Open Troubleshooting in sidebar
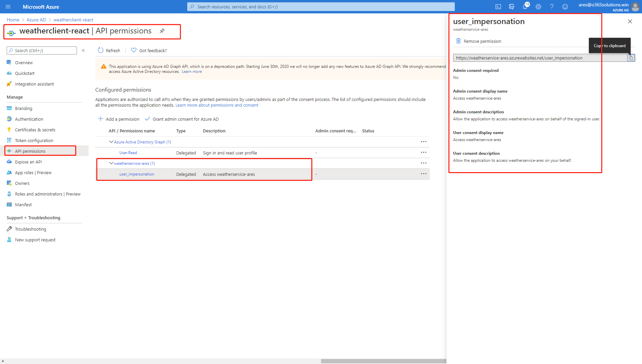This screenshot has width=642, height=364. tap(30, 229)
